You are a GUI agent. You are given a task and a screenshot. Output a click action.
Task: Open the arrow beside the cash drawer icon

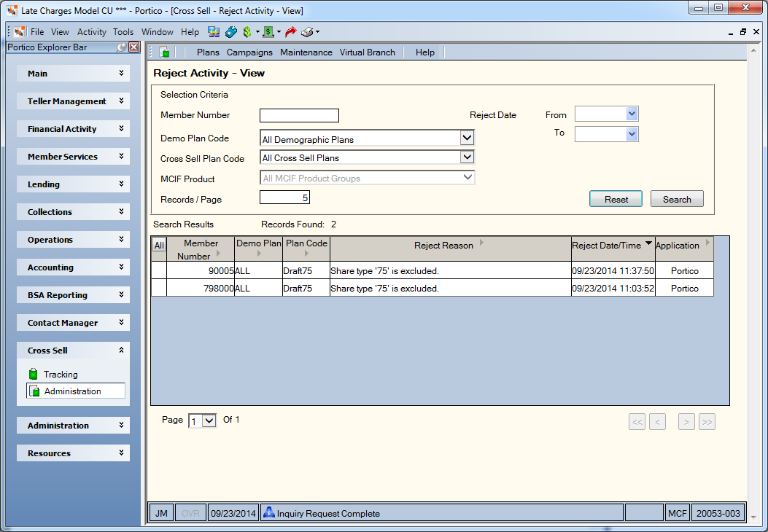279,32
